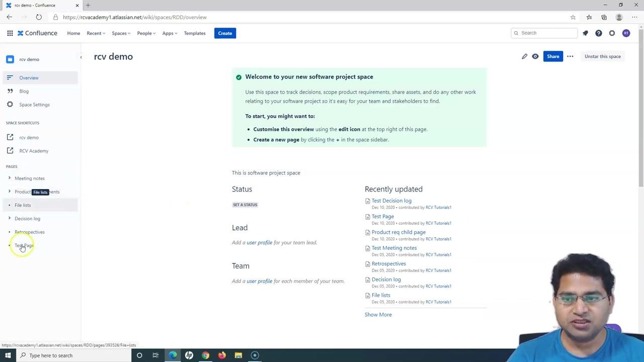This screenshot has width=644, height=362.
Task: Open Product req child page link
Action: 398,232
